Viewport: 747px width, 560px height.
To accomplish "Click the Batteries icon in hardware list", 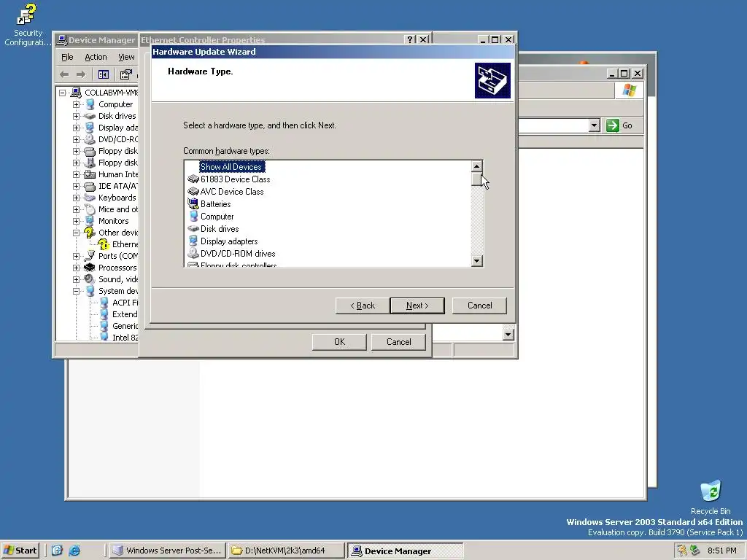I will pyautogui.click(x=193, y=204).
